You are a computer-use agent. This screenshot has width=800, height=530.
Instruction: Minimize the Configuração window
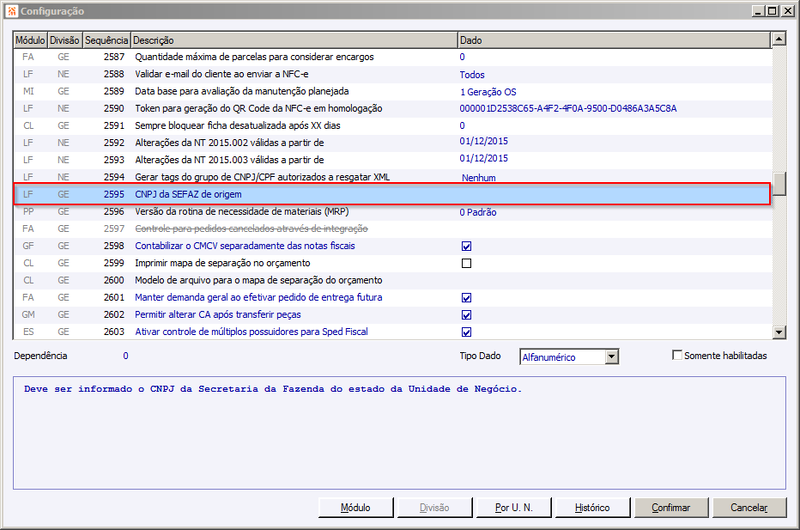(x=758, y=11)
